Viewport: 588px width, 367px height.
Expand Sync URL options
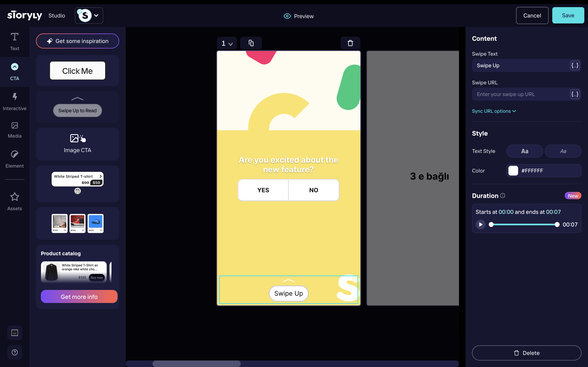pos(494,111)
